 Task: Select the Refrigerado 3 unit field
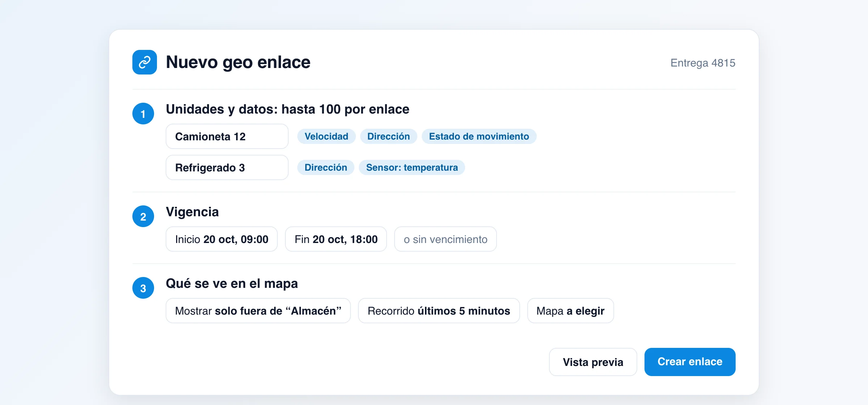pyautogui.click(x=227, y=167)
